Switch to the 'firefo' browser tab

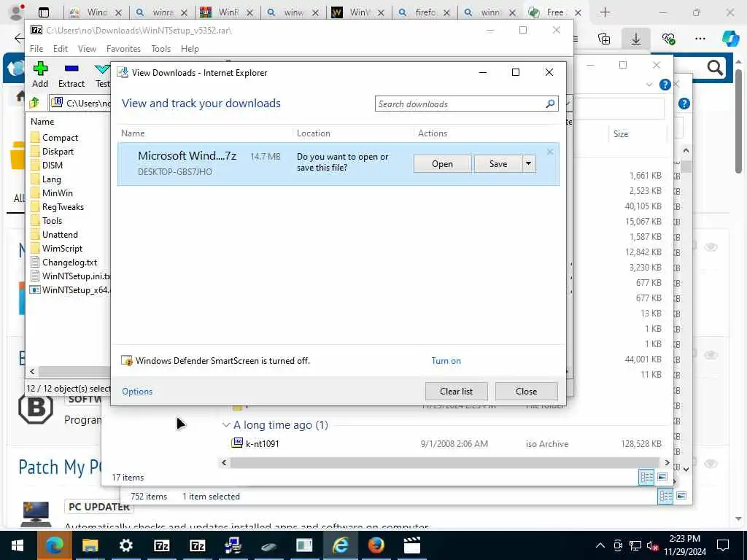(x=425, y=12)
